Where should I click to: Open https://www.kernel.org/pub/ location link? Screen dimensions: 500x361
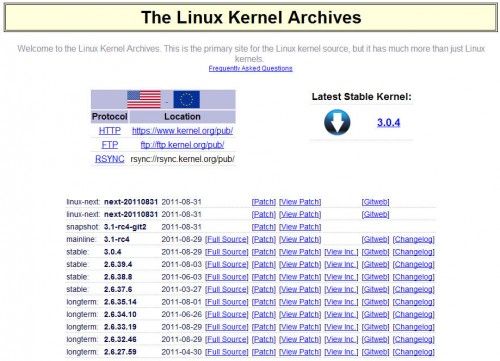pos(182,131)
